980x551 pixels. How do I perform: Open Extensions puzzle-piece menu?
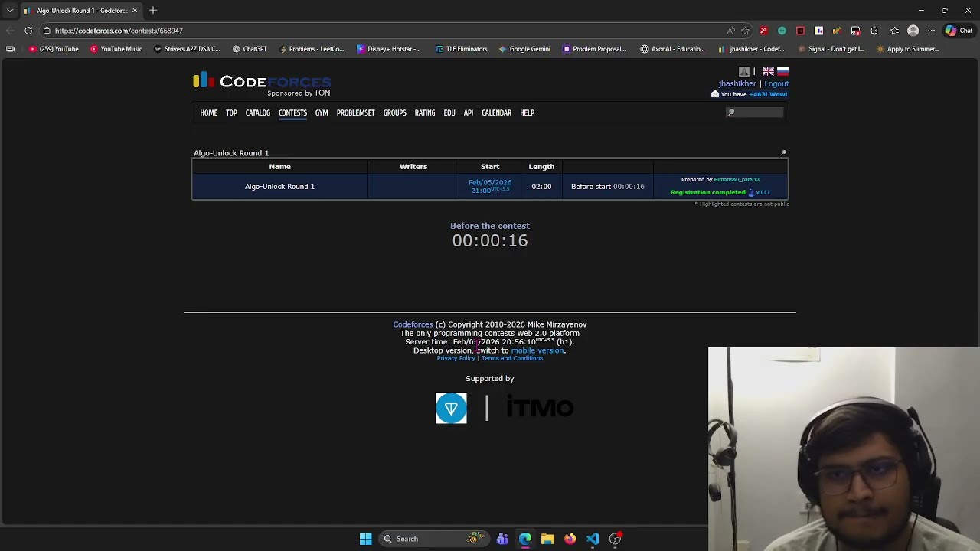coord(874,31)
